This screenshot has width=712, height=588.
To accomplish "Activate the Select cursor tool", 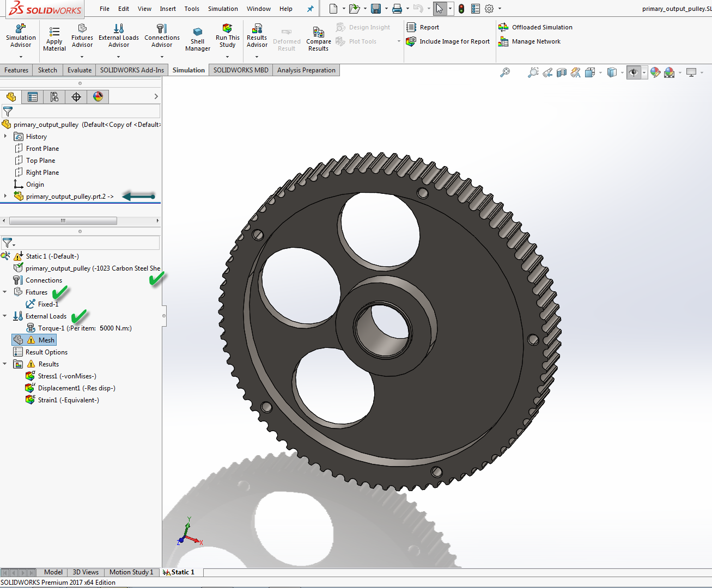I will point(440,9).
